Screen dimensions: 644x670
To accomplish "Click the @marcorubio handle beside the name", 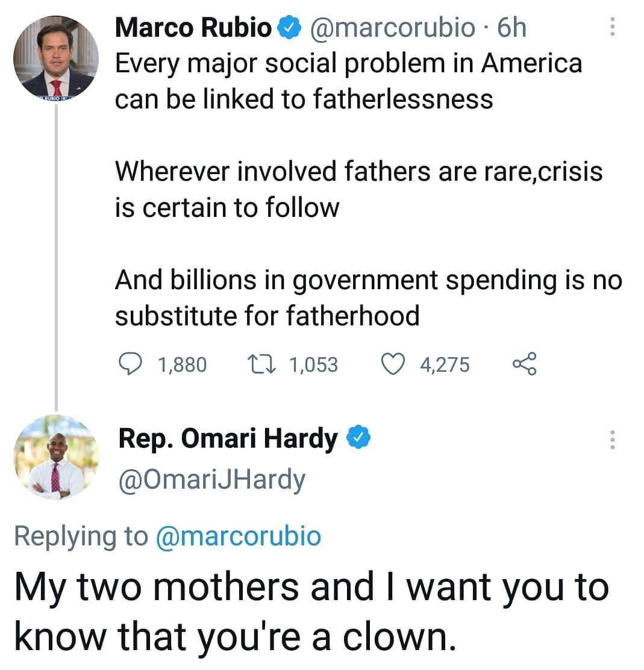I will click(392, 28).
